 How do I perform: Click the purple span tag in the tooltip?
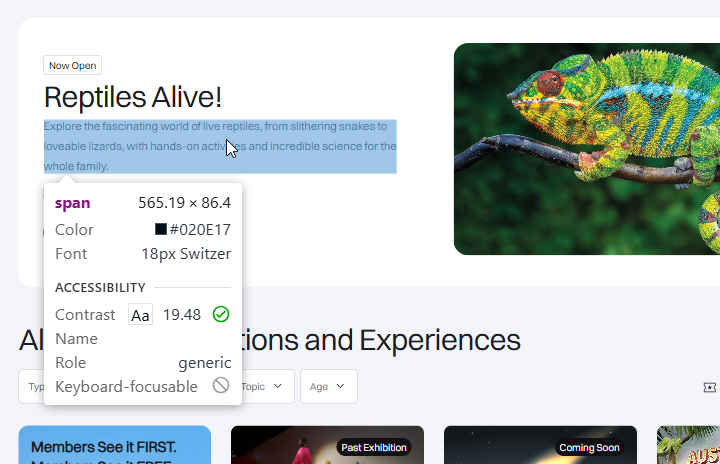tap(73, 203)
